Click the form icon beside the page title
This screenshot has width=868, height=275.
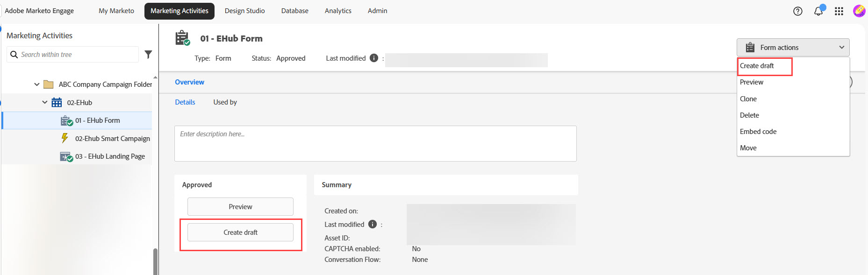click(182, 38)
